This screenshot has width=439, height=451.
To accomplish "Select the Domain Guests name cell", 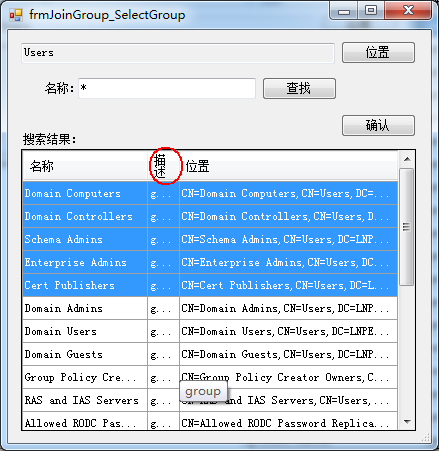I will pos(85,354).
